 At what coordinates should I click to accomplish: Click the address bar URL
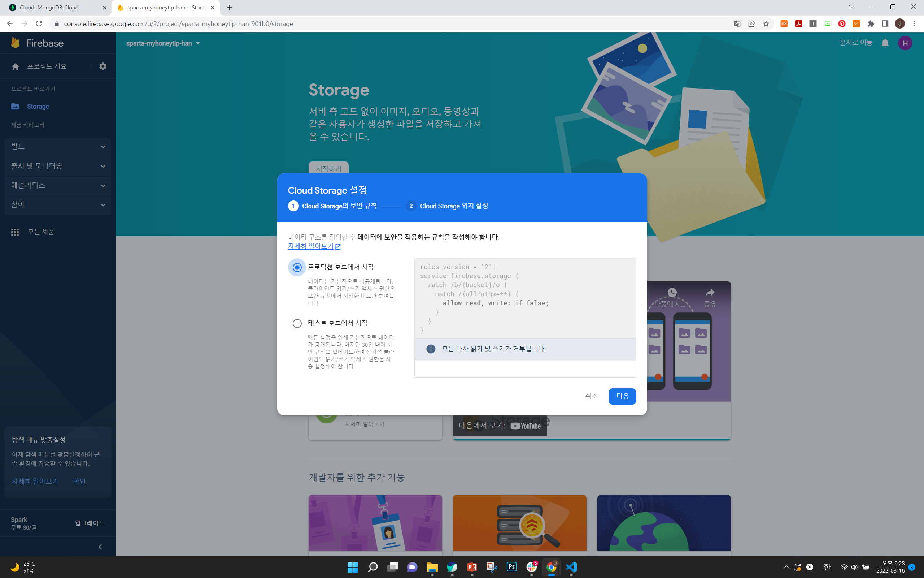(x=178, y=24)
